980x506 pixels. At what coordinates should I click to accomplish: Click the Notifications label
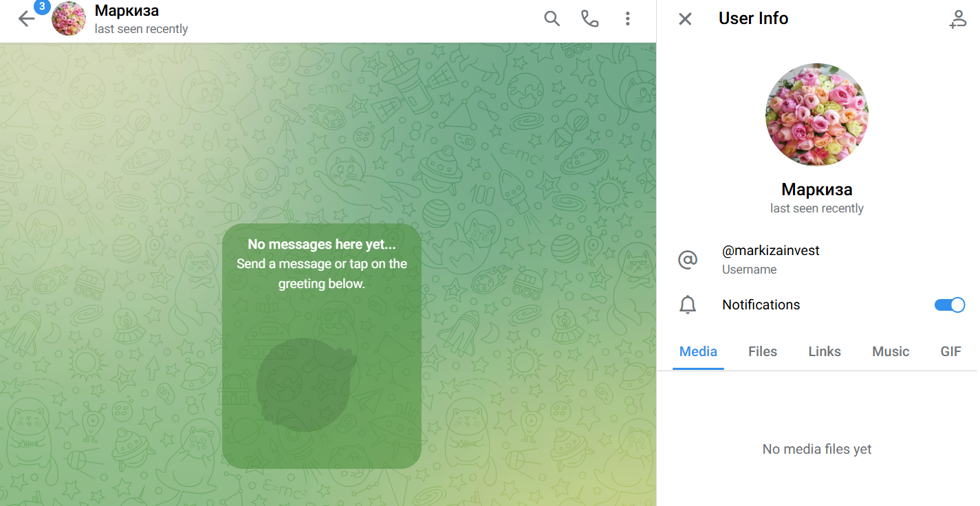761,305
